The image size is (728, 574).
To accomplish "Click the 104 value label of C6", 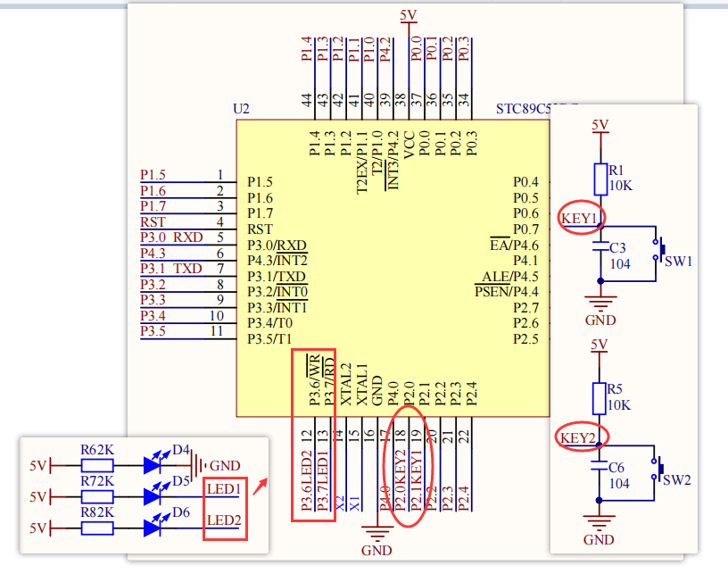I will point(619,484).
